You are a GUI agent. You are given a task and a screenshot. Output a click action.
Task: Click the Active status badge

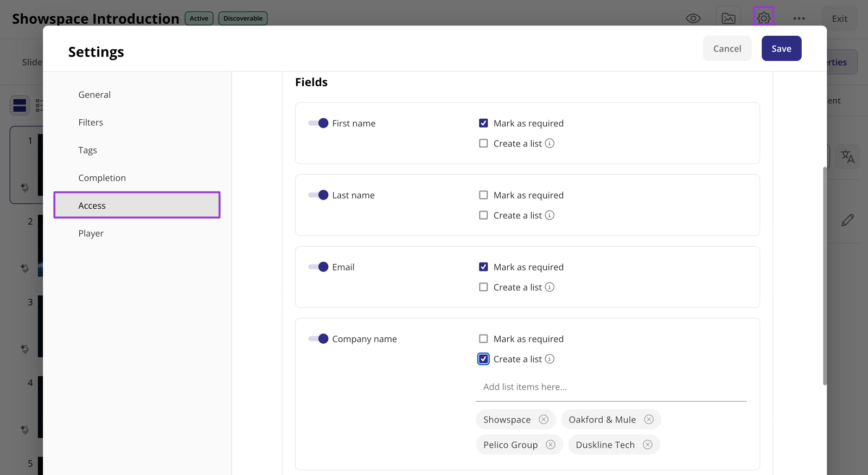coord(199,18)
